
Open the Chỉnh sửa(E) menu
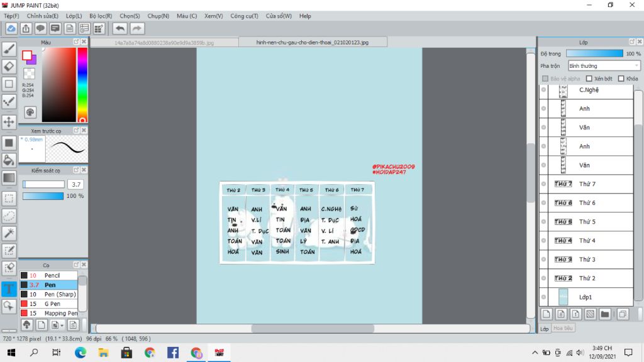[x=42, y=16]
